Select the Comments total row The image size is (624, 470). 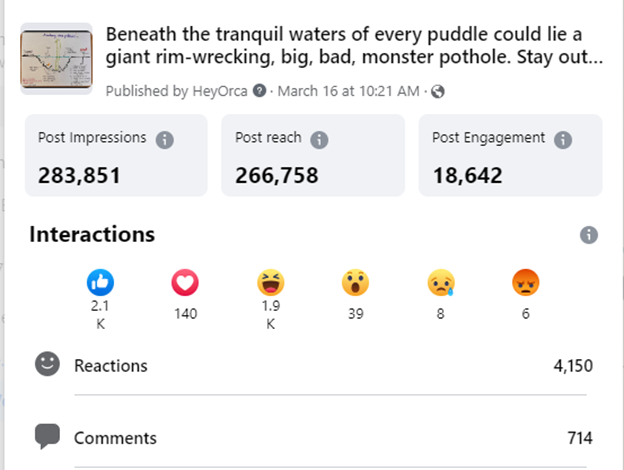click(x=312, y=438)
